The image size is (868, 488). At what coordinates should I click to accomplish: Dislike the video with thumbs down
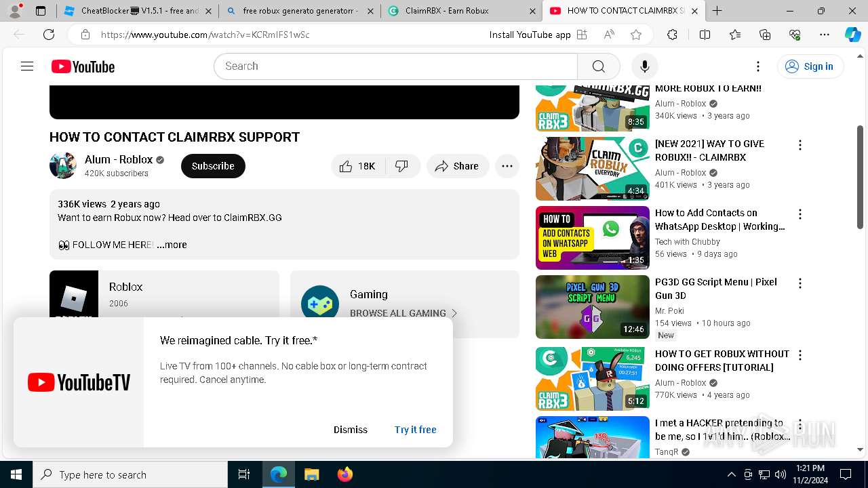402,166
